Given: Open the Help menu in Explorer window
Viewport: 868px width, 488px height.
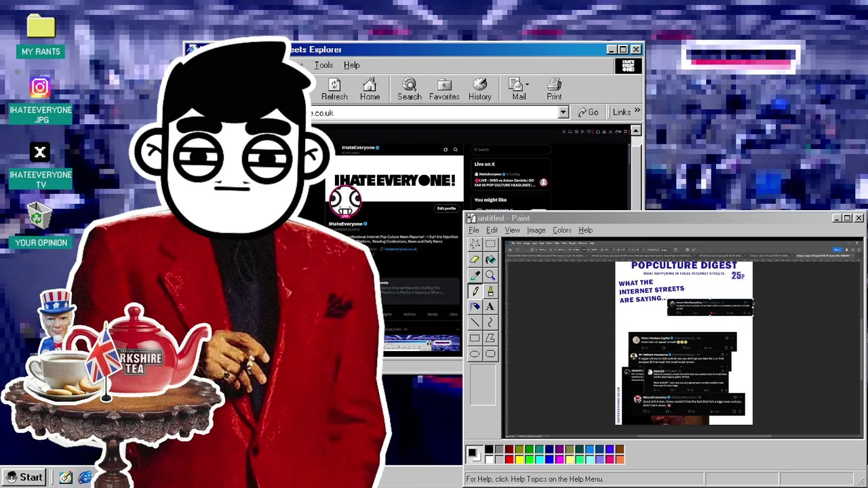Looking at the screenshot, I should coord(351,65).
